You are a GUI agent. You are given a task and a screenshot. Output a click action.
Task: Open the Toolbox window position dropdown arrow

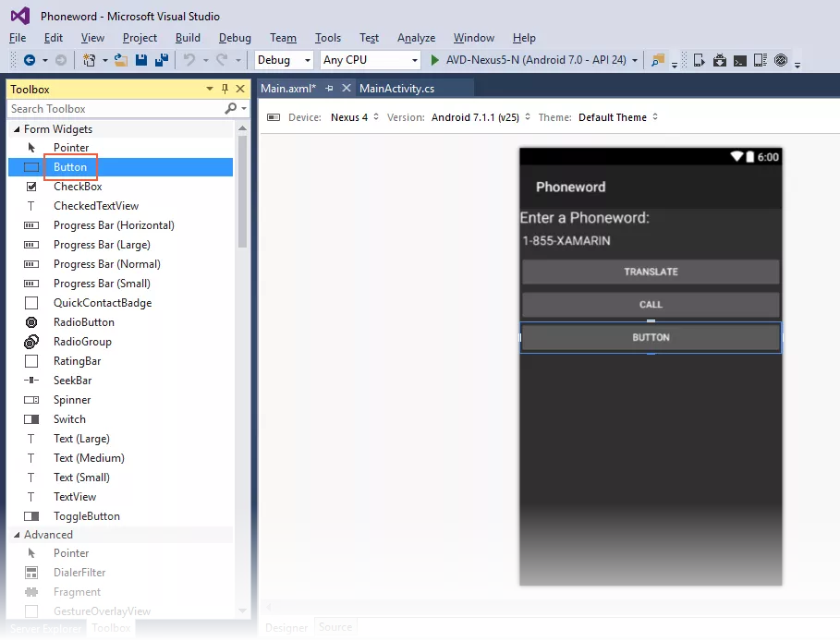tap(210, 89)
